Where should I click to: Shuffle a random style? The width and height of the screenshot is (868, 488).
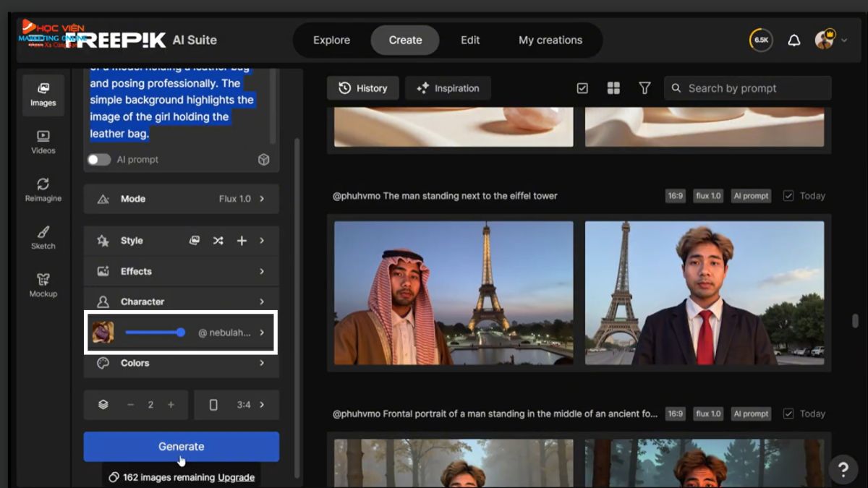(x=218, y=241)
